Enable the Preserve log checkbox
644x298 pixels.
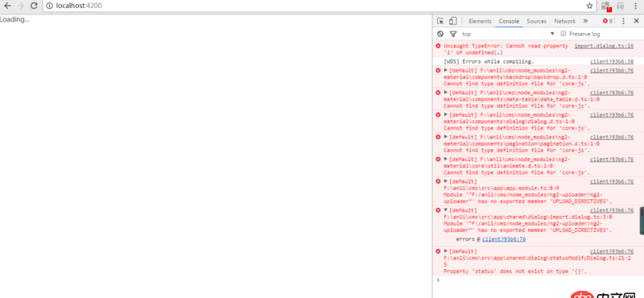pyautogui.click(x=563, y=33)
